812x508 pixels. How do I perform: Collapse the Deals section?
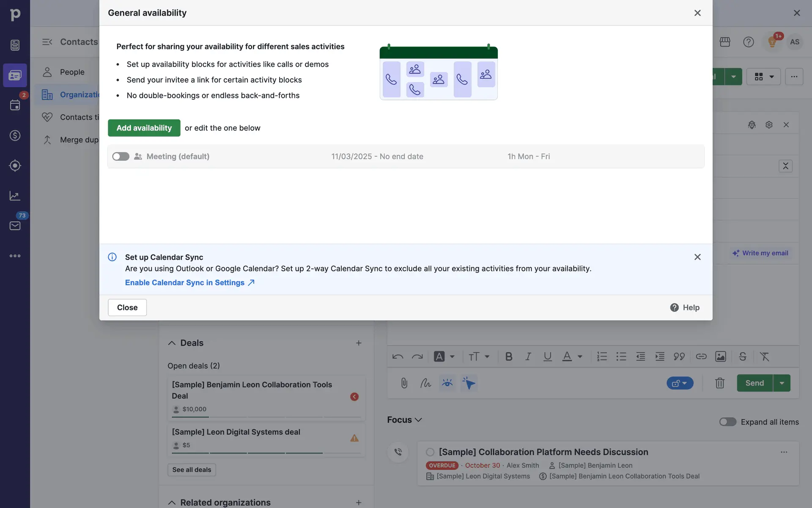[172, 343]
